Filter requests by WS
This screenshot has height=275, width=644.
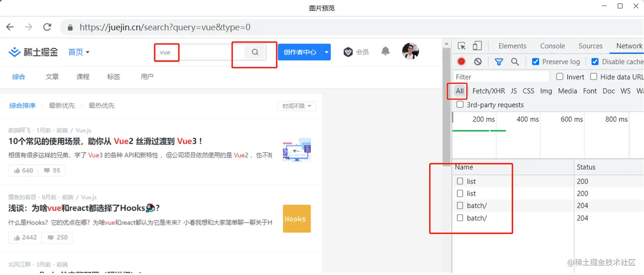point(625,91)
